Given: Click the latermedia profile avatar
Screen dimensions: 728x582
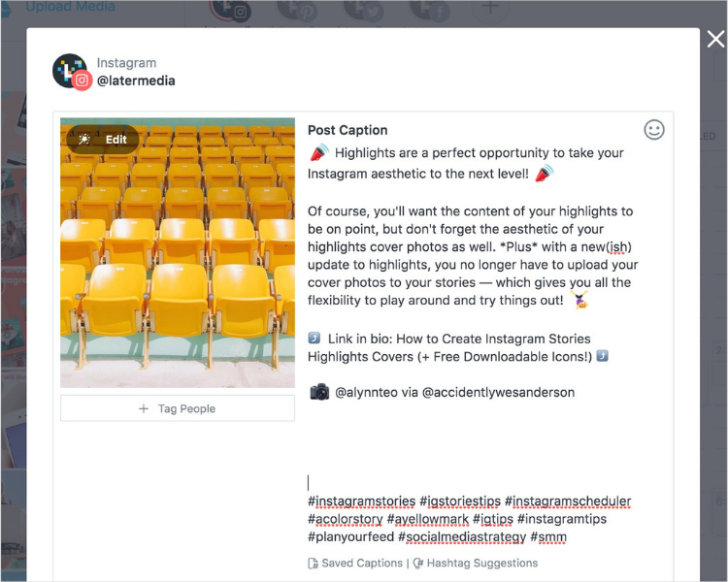Looking at the screenshot, I should tap(71, 72).
